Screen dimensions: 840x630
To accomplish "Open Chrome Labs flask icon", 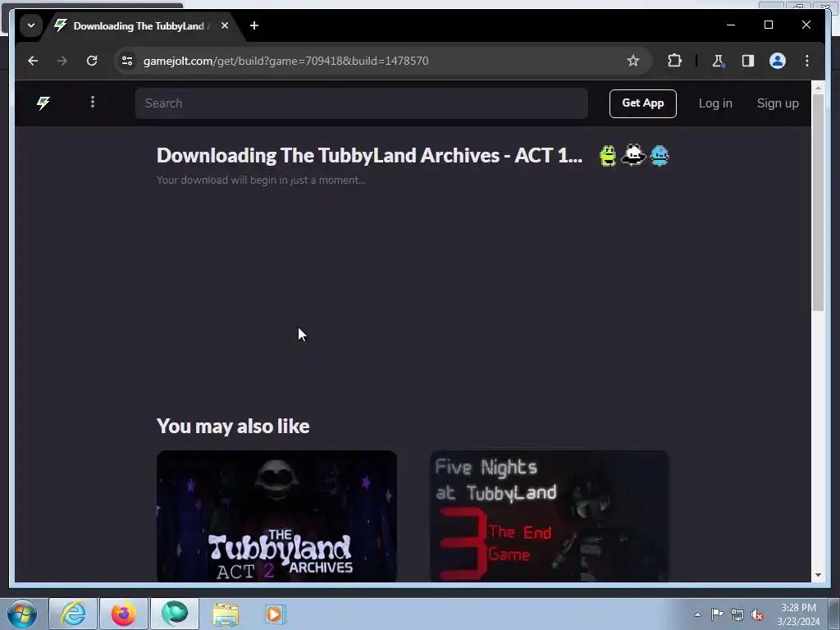I will coord(718,61).
